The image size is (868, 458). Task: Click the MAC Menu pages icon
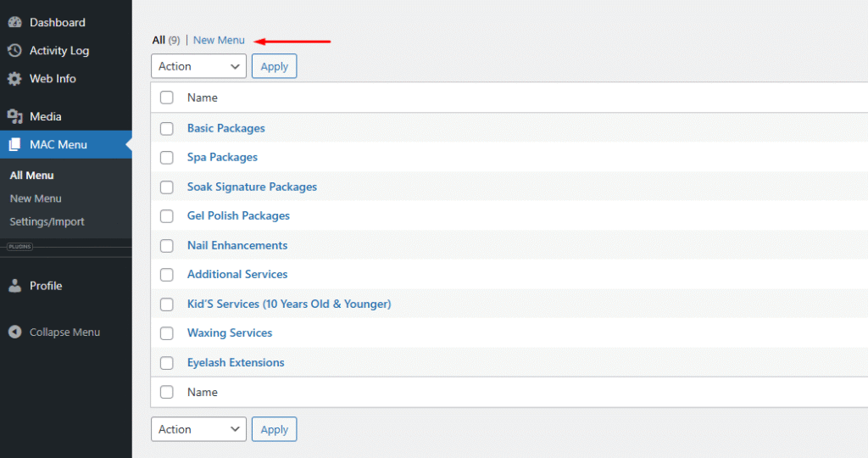point(14,144)
